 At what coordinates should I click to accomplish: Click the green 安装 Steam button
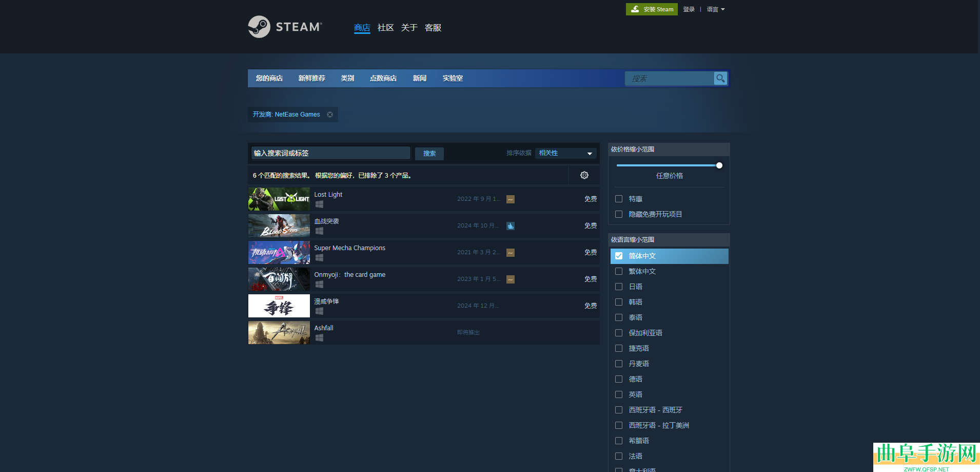[x=652, y=9]
